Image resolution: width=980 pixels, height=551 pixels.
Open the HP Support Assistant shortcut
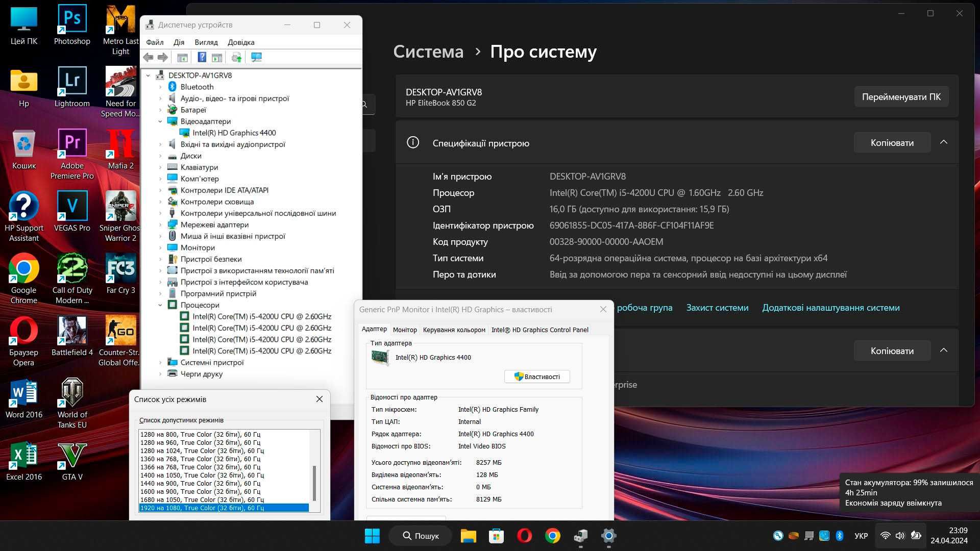[x=23, y=216]
